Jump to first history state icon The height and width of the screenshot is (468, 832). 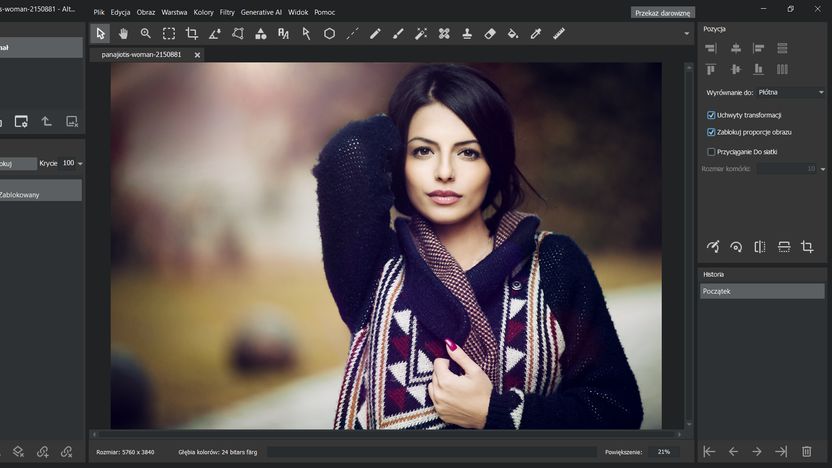(709, 452)
